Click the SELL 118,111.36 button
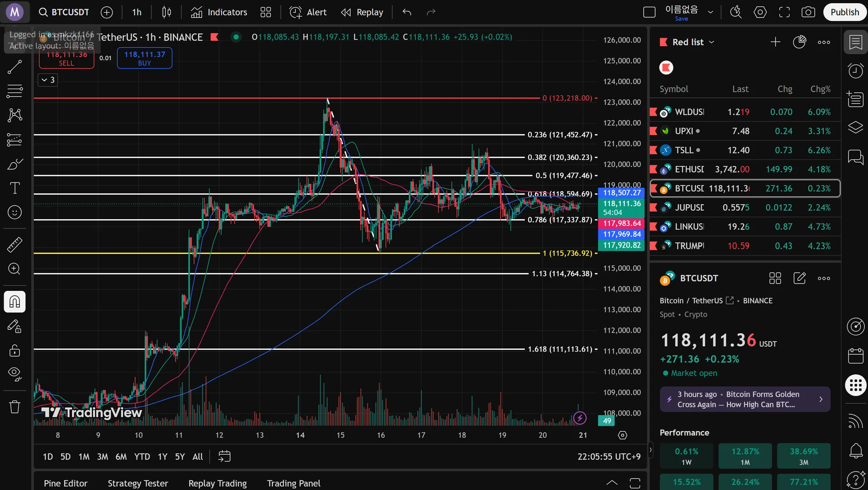 [x=66, y=58]
